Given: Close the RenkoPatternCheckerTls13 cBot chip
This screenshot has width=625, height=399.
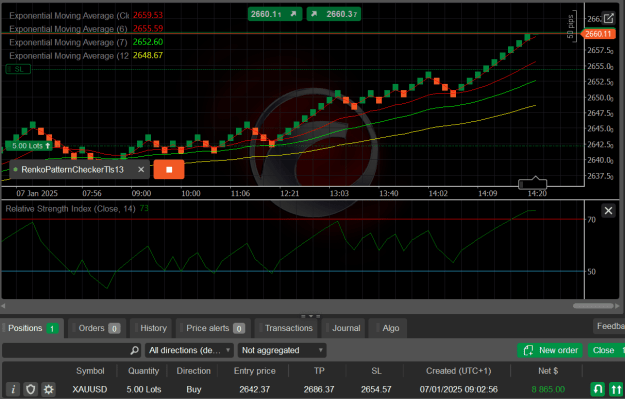Looking at the screenshot, I should click(x=141, y=169).
